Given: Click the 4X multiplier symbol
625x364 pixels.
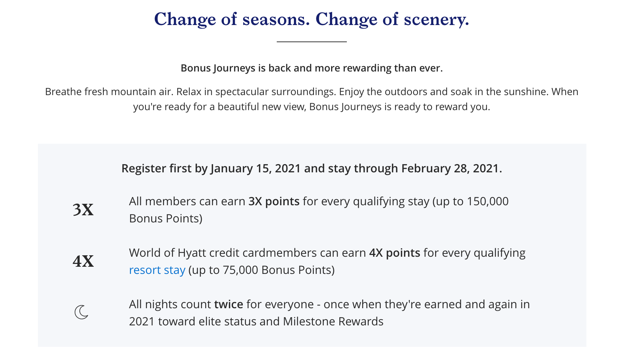Looking at the screenshot, I should click(83, 261).
